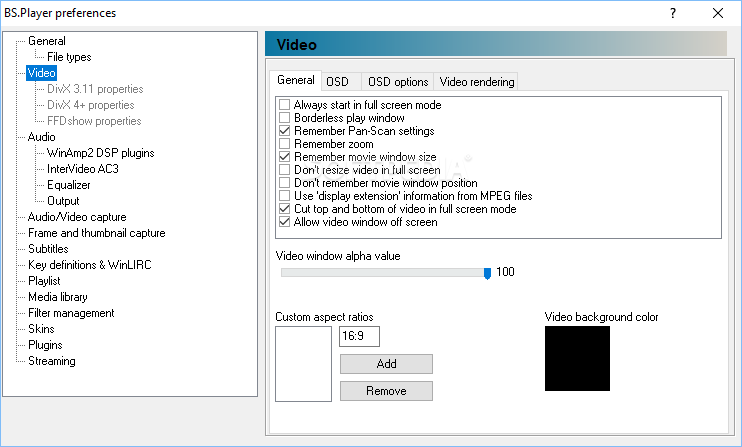
Task: Click the Add aspect ratio button
Action: pyautogui.click(x=386, y=364)
